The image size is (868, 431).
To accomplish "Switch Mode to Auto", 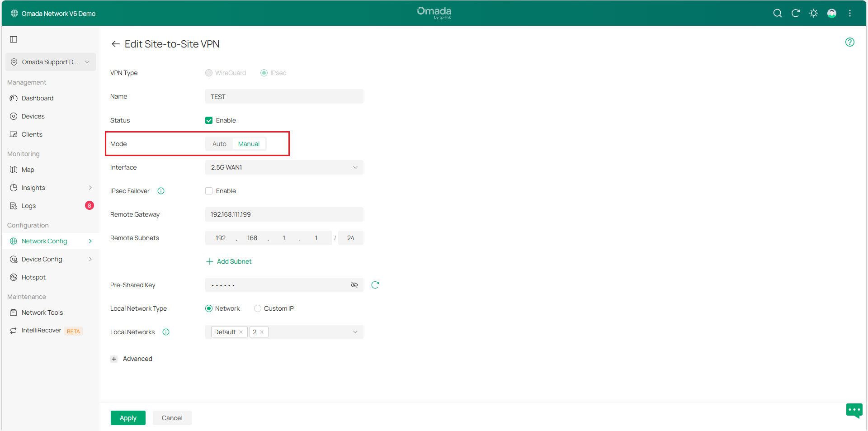I will pos(219,143).
